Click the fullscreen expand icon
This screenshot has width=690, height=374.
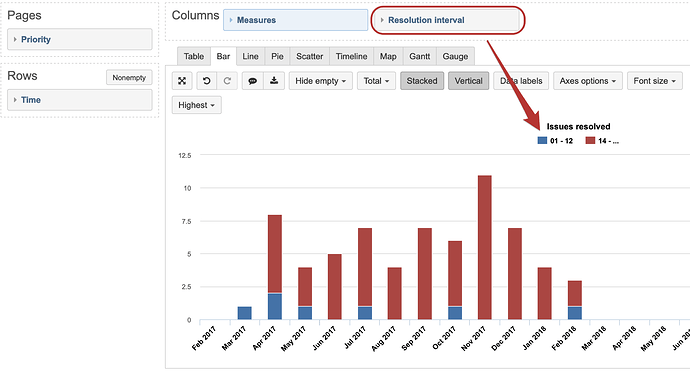click(182, 81)
